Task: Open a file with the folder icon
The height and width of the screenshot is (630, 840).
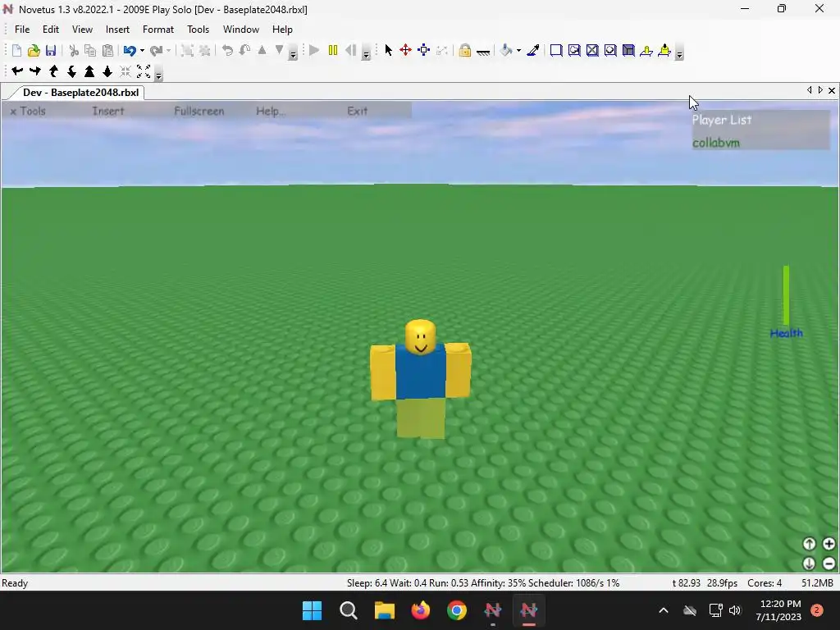Action: click(x=34, y=50)
